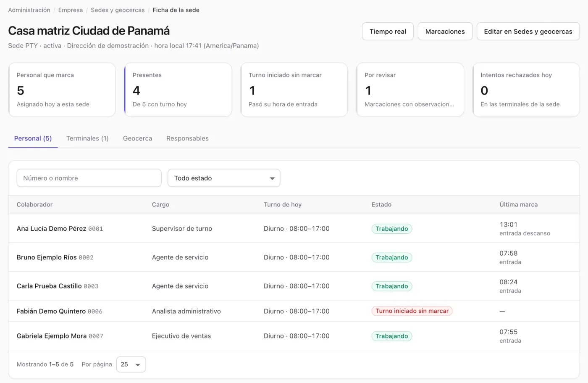Screen dimensions: 588x383
Task: Click the 08:24 entrada mark
Action: coord(510,286)
